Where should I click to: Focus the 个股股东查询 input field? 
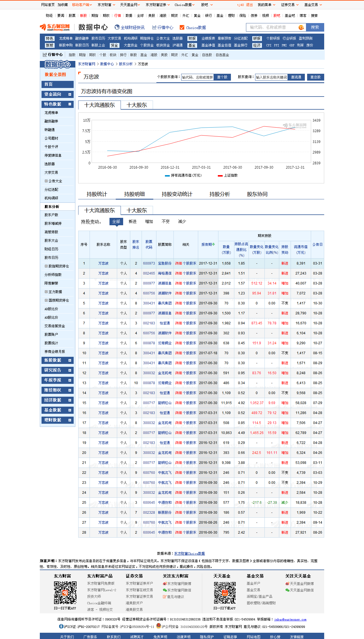coord(197,77)
